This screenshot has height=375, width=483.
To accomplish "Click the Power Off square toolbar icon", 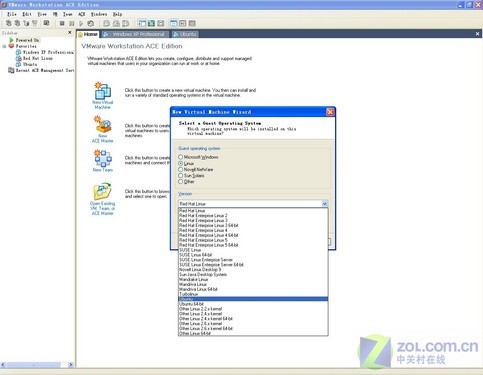I will [62, 23].
